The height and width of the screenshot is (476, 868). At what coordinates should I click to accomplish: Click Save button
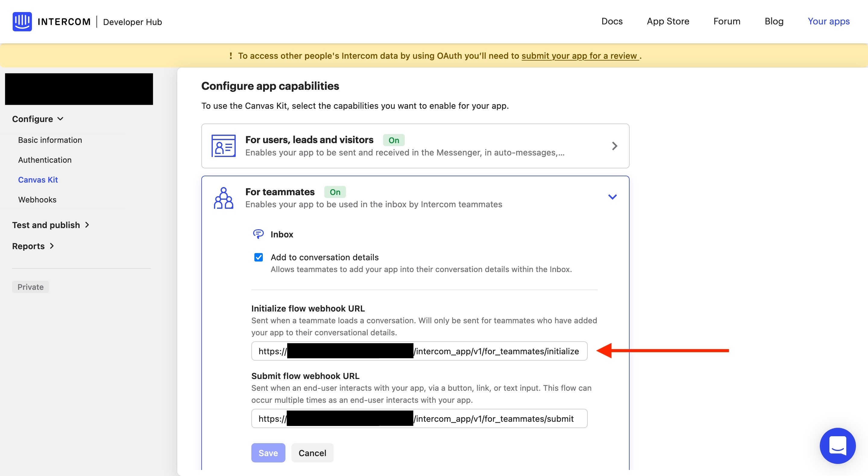269,453
